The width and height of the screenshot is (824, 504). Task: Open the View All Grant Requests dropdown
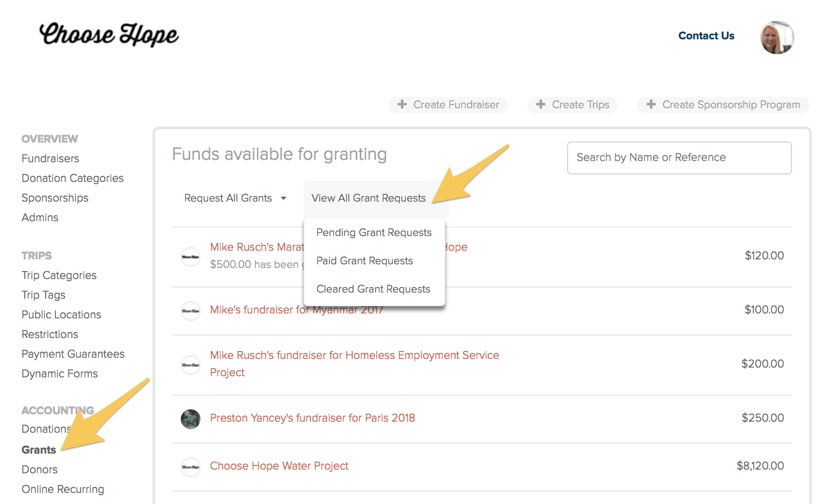pyautogui.click(x=369, y=199)
